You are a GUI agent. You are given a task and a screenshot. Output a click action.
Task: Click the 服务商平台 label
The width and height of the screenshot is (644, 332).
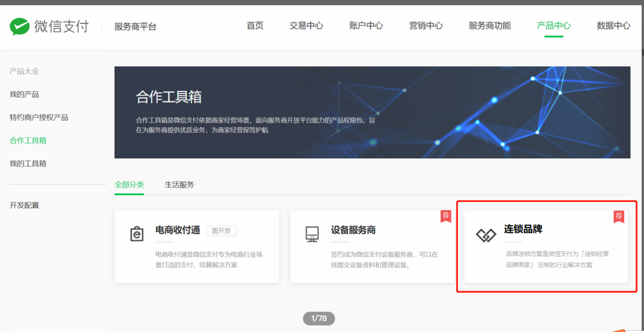(135, 27)
